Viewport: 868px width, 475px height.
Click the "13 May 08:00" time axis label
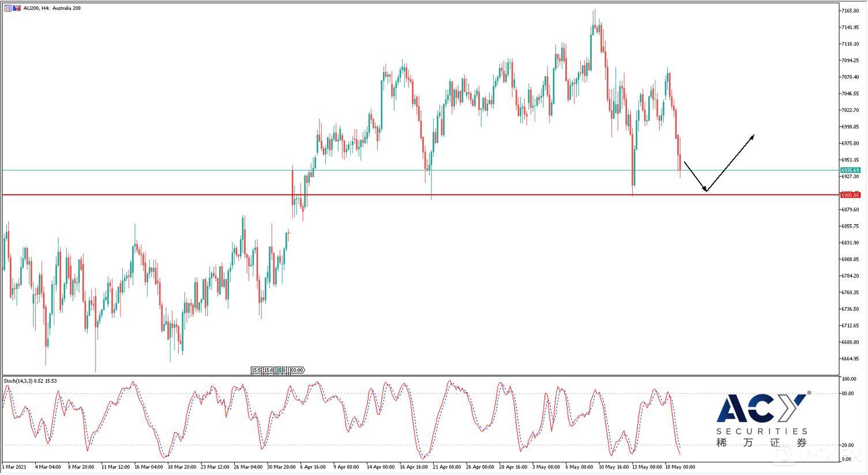(647, 467)
